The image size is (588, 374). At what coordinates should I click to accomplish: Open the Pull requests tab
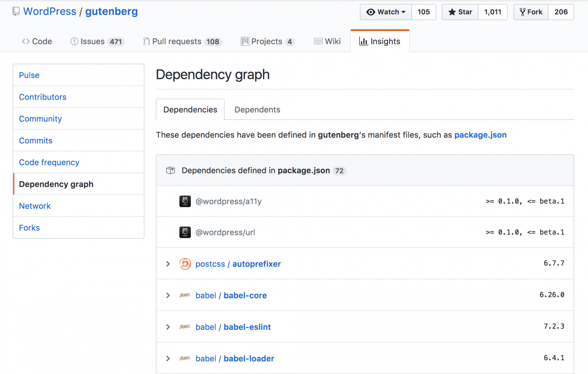pyautogui.click(x=182, y=42)
